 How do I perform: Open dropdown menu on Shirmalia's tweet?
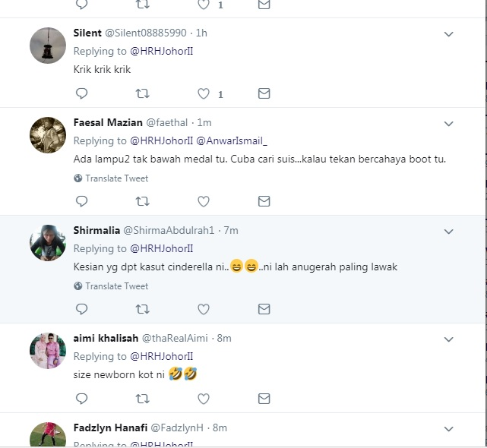448,232
